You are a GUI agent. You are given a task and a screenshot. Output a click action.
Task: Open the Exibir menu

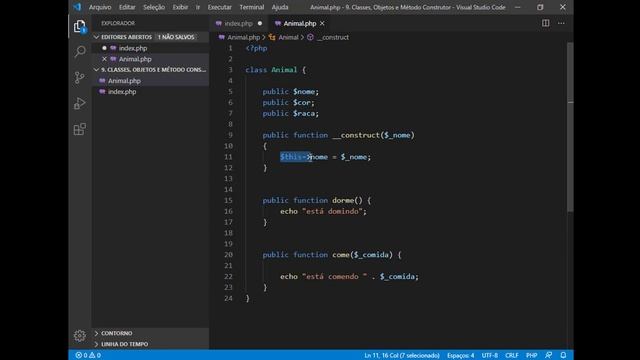point(180,7)
